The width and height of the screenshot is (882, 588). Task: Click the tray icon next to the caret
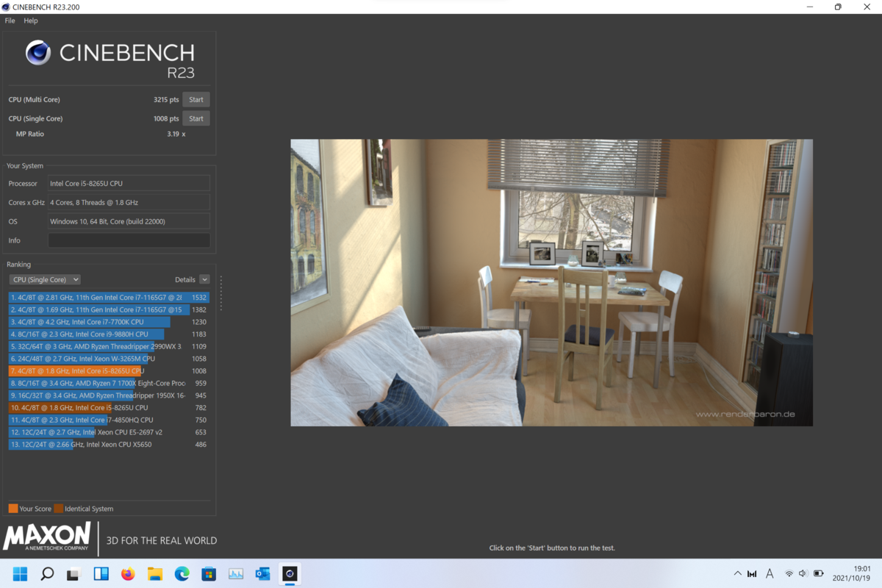click(x=752, y=573)
